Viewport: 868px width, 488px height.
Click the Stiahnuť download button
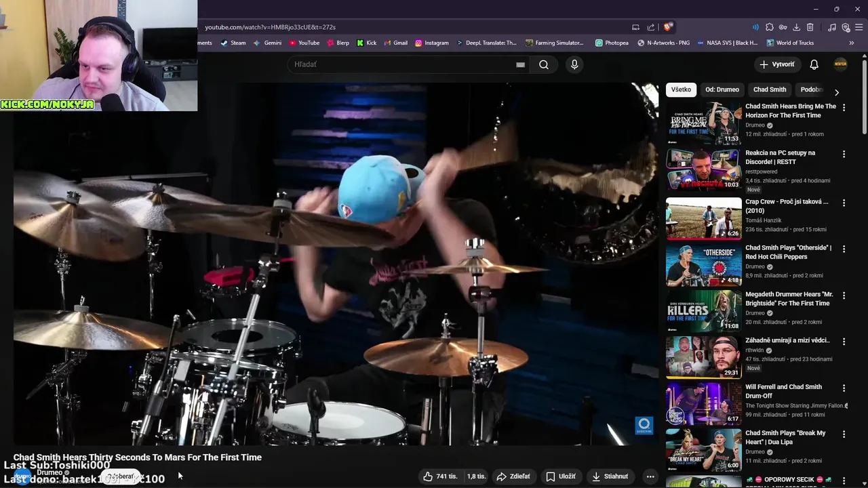(x=610, y=476)
